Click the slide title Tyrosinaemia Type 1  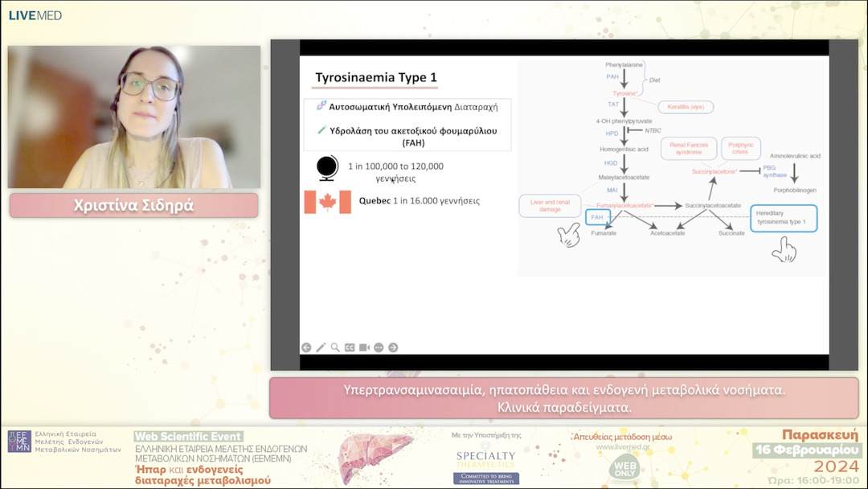click(x=376, y=77)
